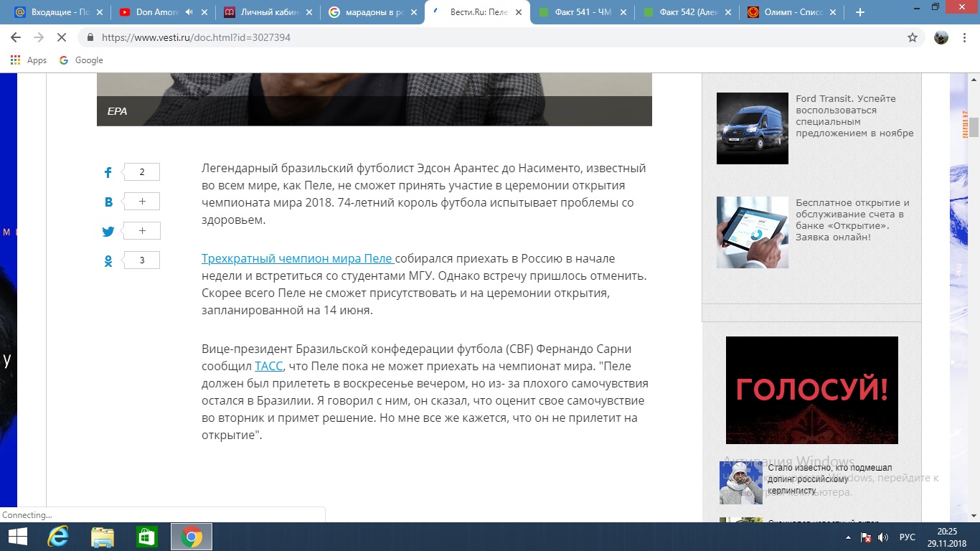Share article on Odnoklassniki icon
Screen dimensions: 980x551
point(108,261)
